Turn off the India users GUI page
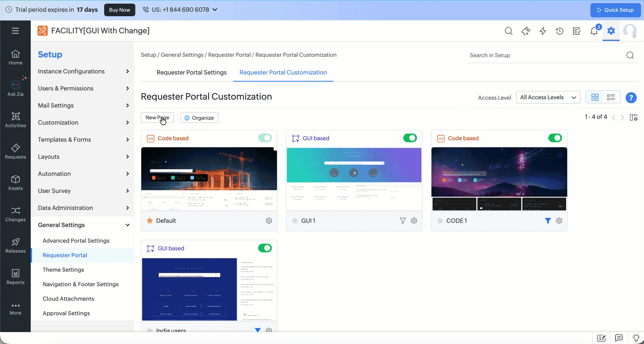The height and width of the screenshot is (344, 644). pos(265,248)
